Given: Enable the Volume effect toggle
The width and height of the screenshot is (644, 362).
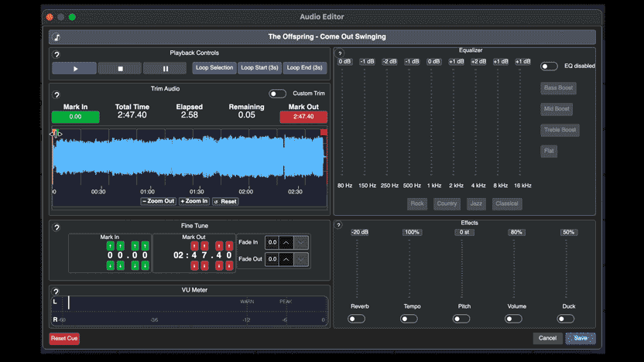Looking at the screenshot, I should pos(513,319).
